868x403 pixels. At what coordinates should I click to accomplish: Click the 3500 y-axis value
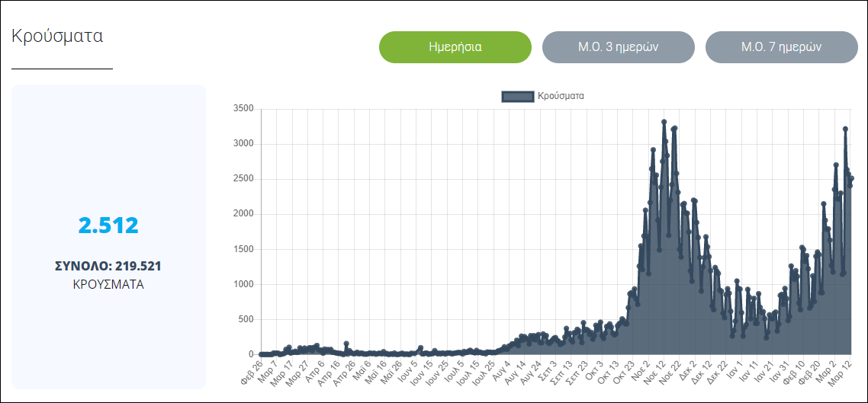tap(242, 109)
